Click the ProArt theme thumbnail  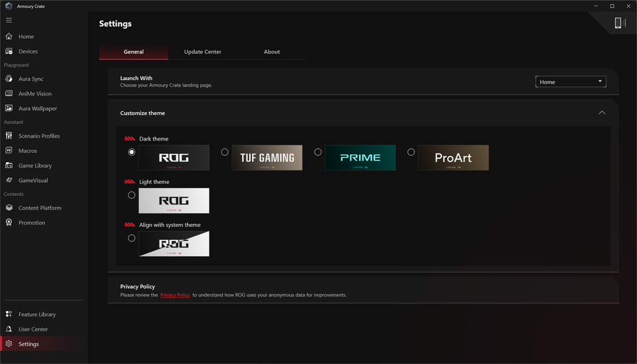click(454, 158)
